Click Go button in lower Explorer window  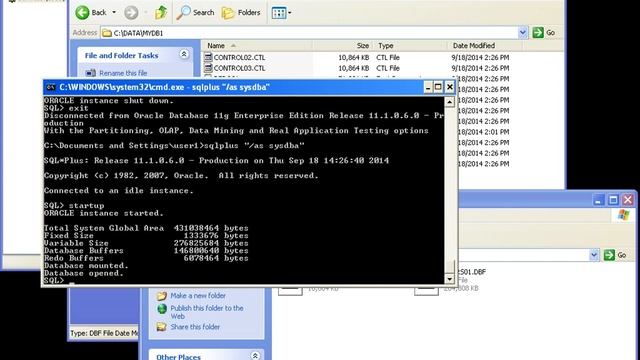pos(615,255)
